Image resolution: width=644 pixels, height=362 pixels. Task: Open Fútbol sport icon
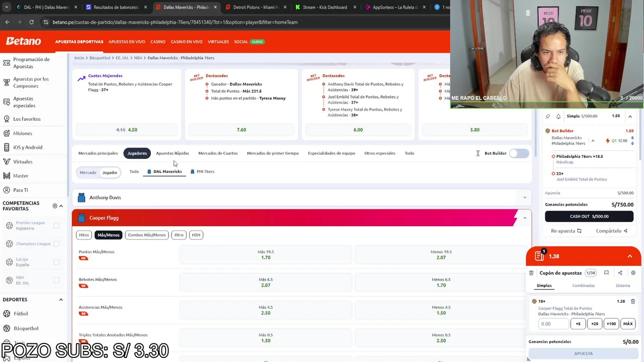pyautogui.click(x=7, y=314)
